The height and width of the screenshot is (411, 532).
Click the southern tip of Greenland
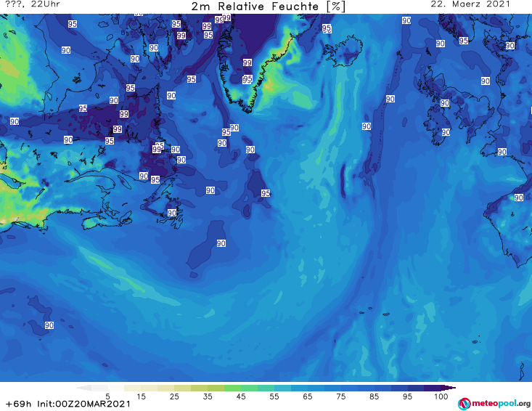[x=249, y=109]
